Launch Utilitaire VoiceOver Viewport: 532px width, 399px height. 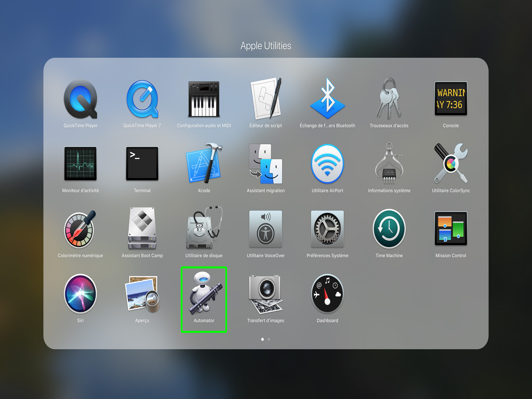[266, 229]
